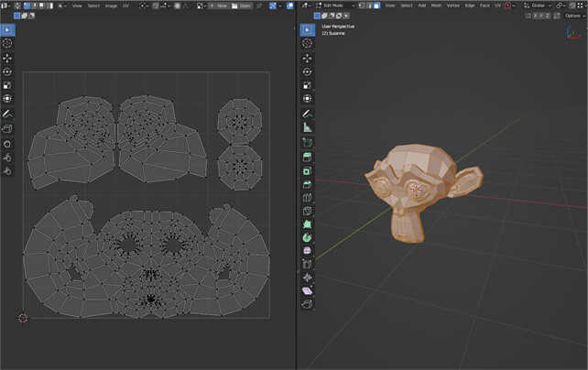Open Vertex menu in 3D viewport

click(x=453, y=5)
